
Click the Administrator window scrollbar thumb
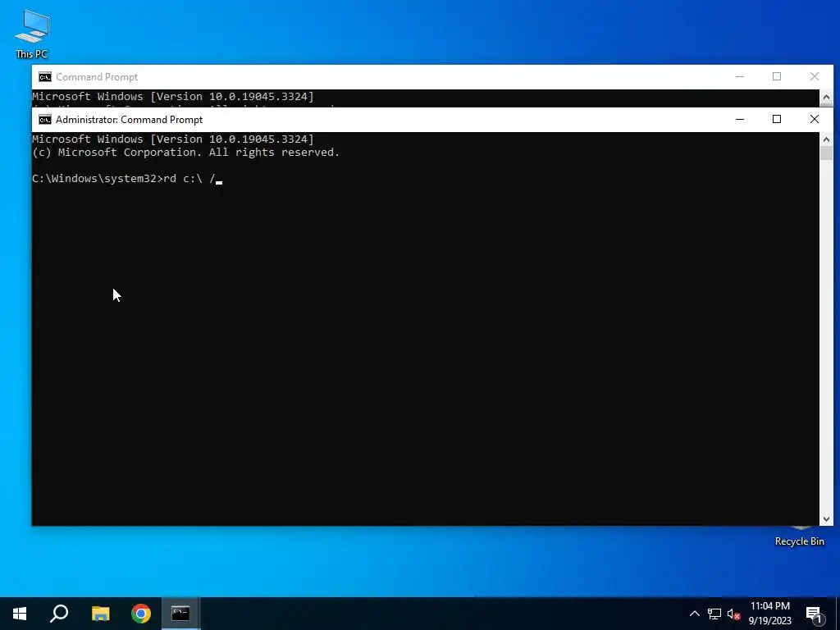click(x=826, y=153)
